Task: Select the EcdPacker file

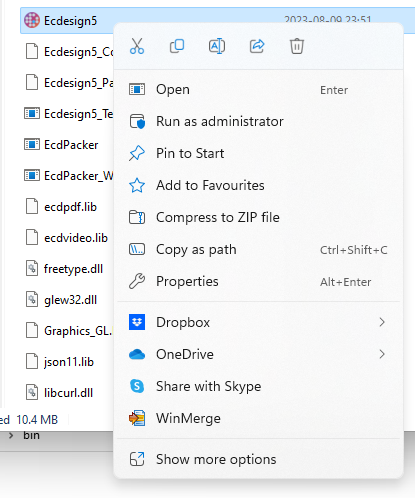Action: (x=71, y=145)
